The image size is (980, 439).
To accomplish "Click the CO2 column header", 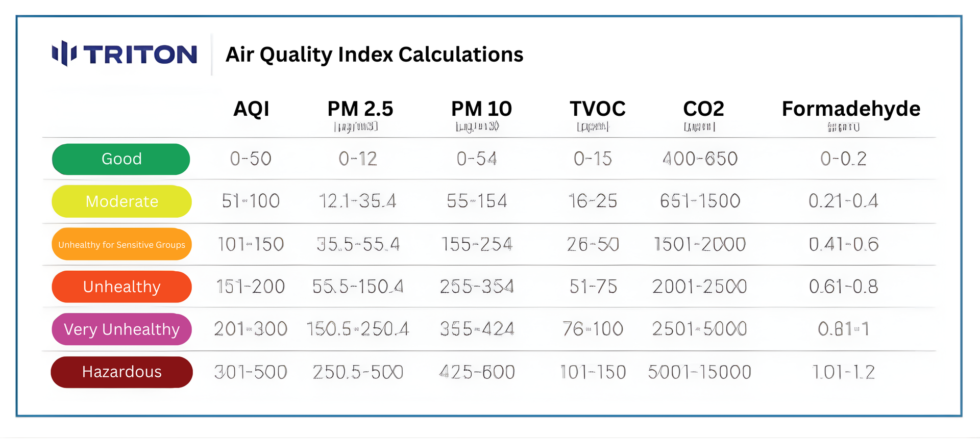I will (703, 109).
